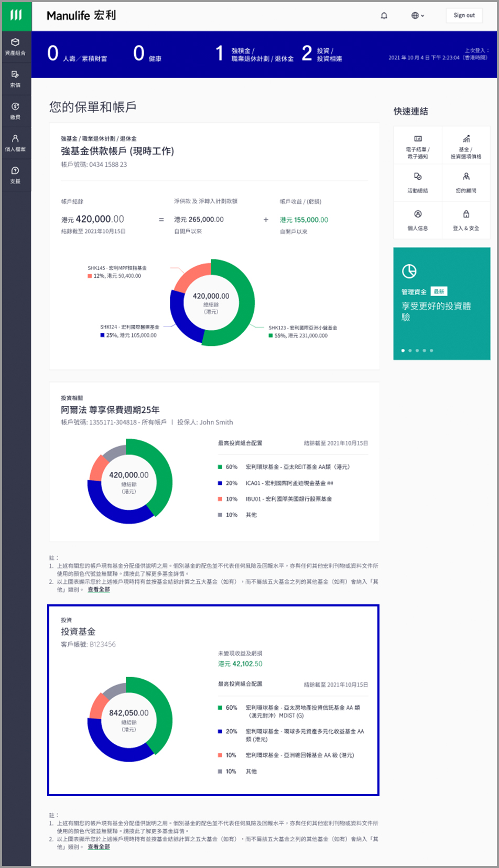Screen dimensions: 499x868
Task: Open 支援 support in the sidebar
Action: [x=16, y=175]
